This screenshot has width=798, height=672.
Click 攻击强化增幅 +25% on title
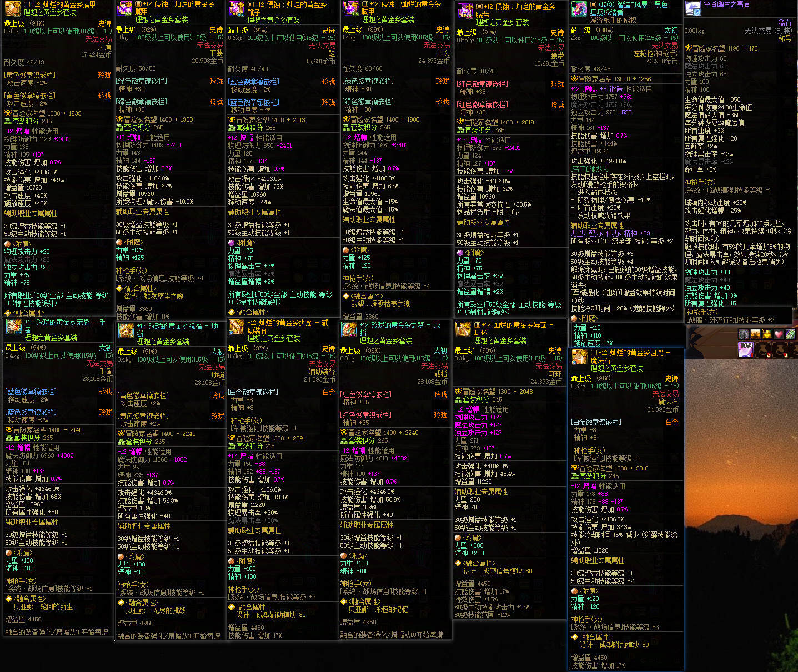point(713,210)
